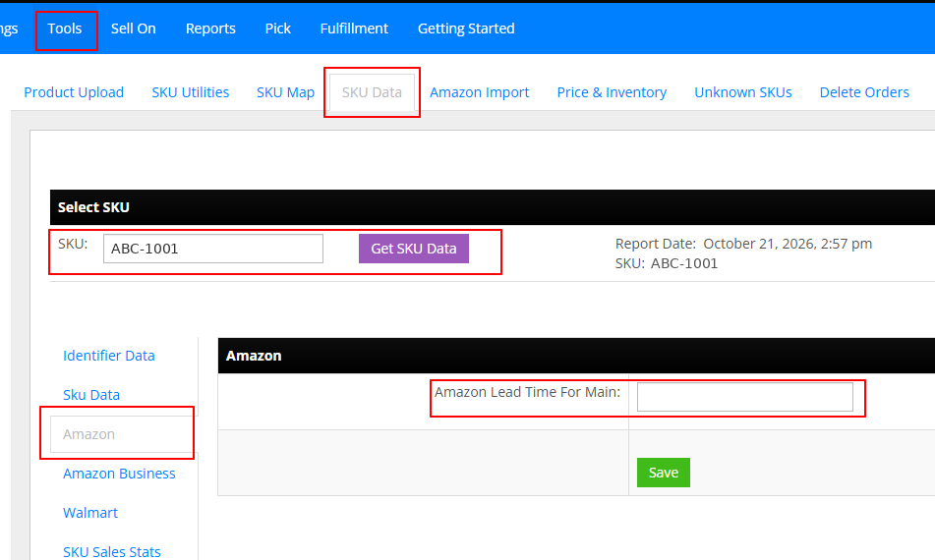This screenshot has height=560, width=935.
Task: Open the Pick menu
Action: (278, 28)
